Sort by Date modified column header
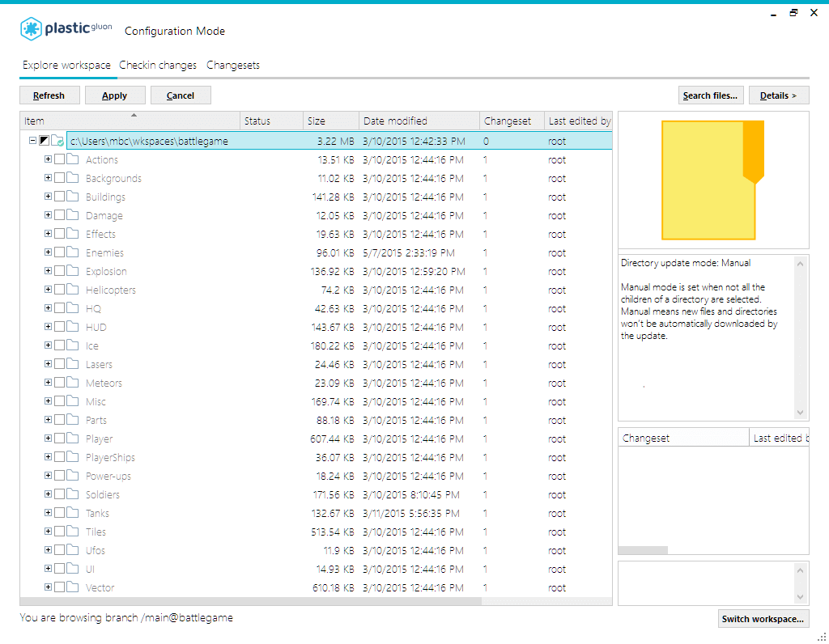Screen dimensions: 829x644 419,121
